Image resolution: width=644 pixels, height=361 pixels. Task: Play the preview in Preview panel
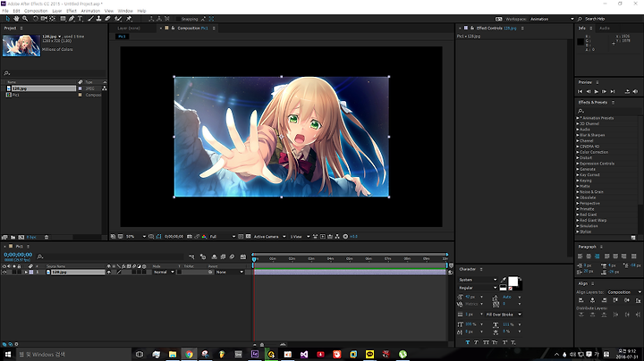click(597, 91)
